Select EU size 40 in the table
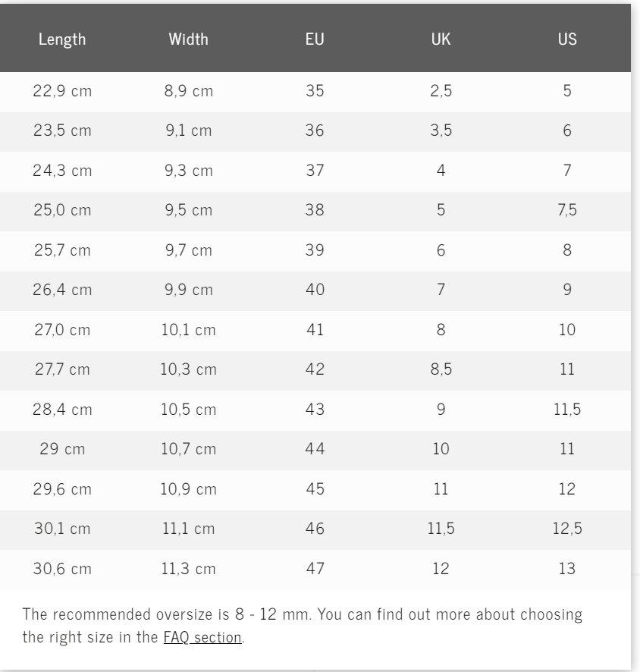This screenshot has width=640, height=672. [315, 290]
